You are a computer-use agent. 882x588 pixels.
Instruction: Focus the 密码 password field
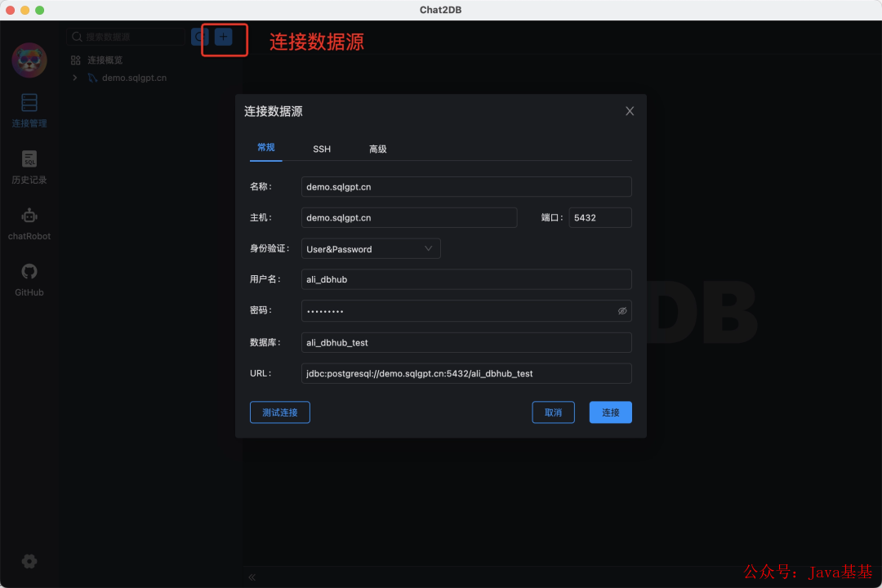click(466, 310)
